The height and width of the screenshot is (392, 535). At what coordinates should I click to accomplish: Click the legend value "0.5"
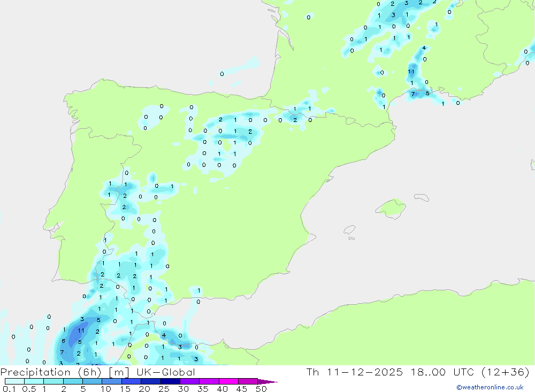(29, 389)
